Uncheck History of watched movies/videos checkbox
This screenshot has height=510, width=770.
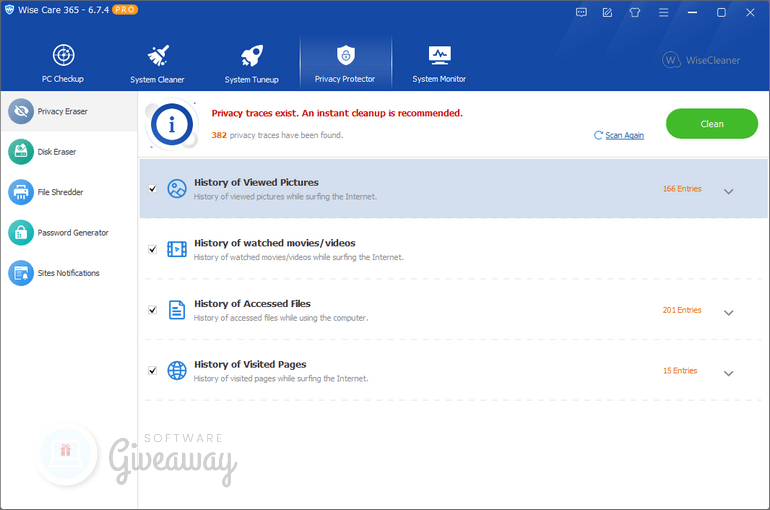pos(152,249)
